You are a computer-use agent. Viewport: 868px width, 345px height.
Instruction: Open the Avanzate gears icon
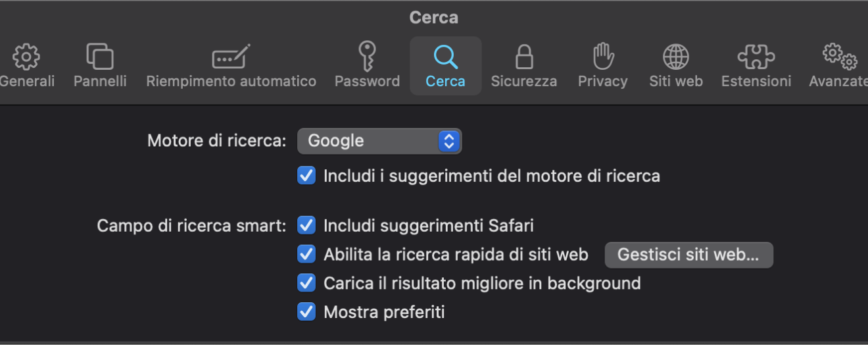pos(840,57)
